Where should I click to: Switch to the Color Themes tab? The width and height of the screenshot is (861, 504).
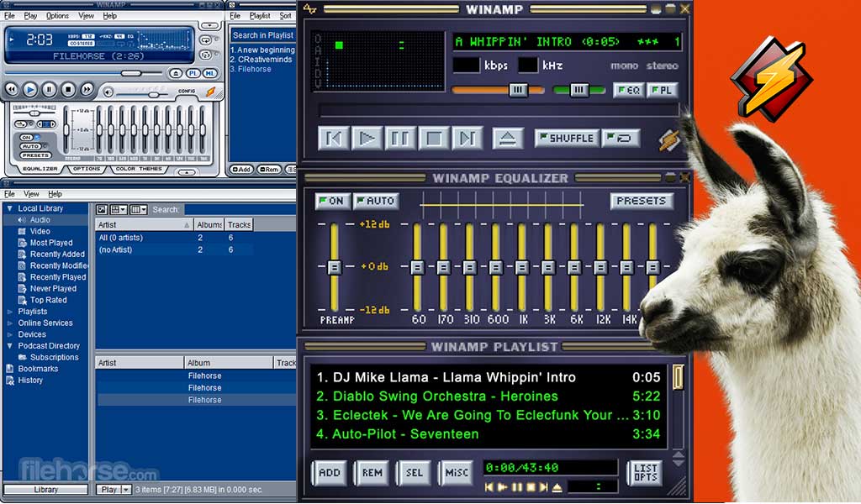click(139, 169)
